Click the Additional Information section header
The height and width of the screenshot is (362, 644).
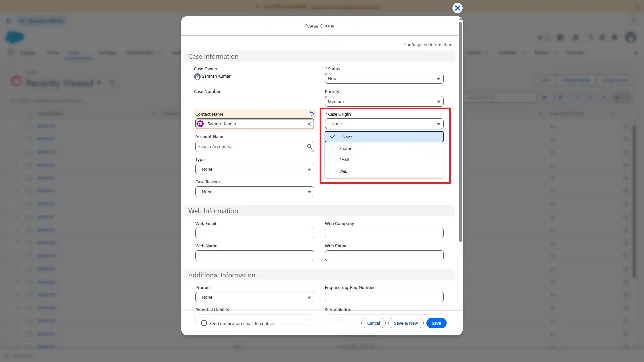(x=319, y=275)
